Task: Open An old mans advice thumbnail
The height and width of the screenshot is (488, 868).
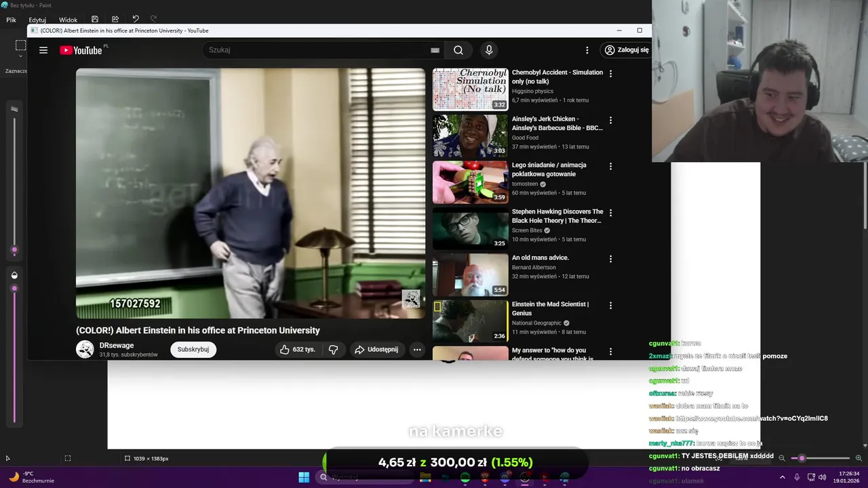Action: point(470,275)
